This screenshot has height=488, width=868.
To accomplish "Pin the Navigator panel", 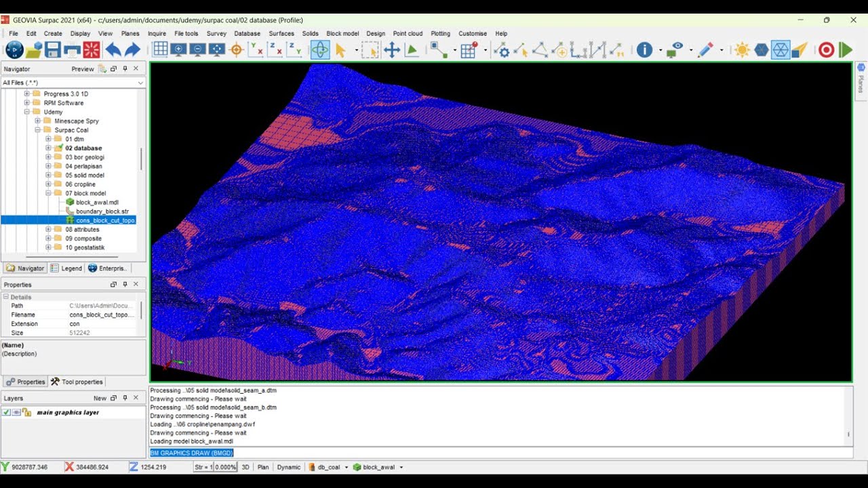I will 125,68.
